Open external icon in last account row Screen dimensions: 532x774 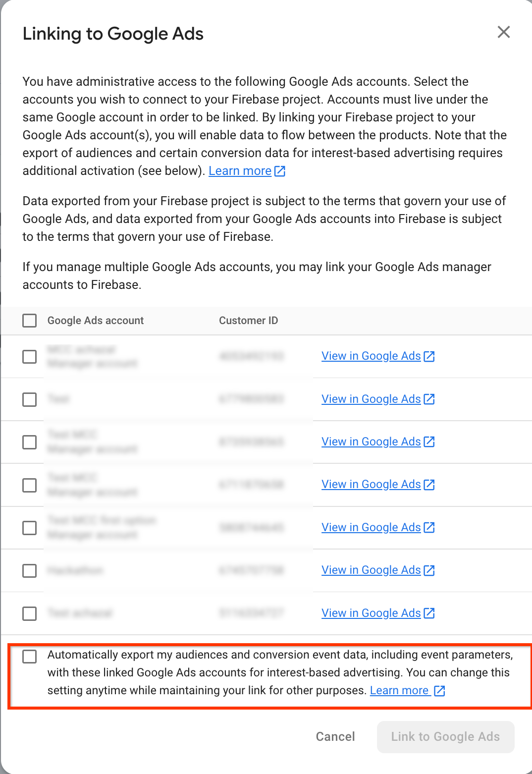pos(429,613)
